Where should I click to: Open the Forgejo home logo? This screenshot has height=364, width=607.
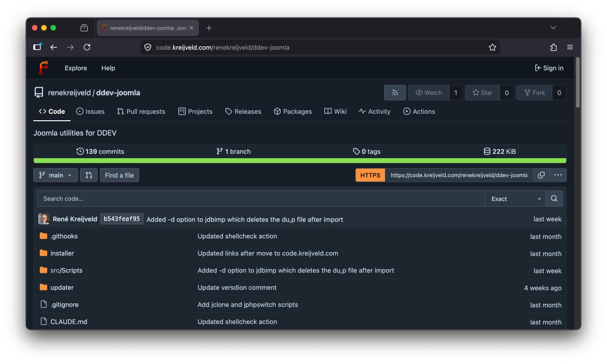pos(43,68)
